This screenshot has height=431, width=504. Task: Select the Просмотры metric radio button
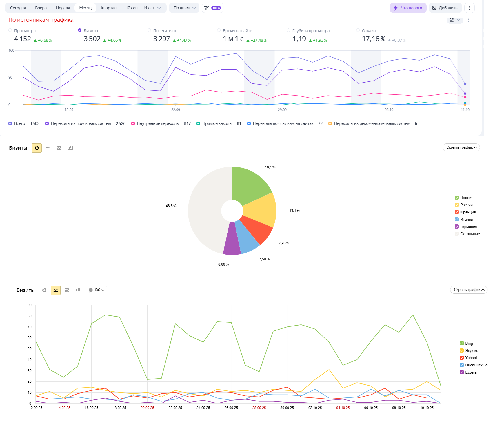tap(10, 30)
